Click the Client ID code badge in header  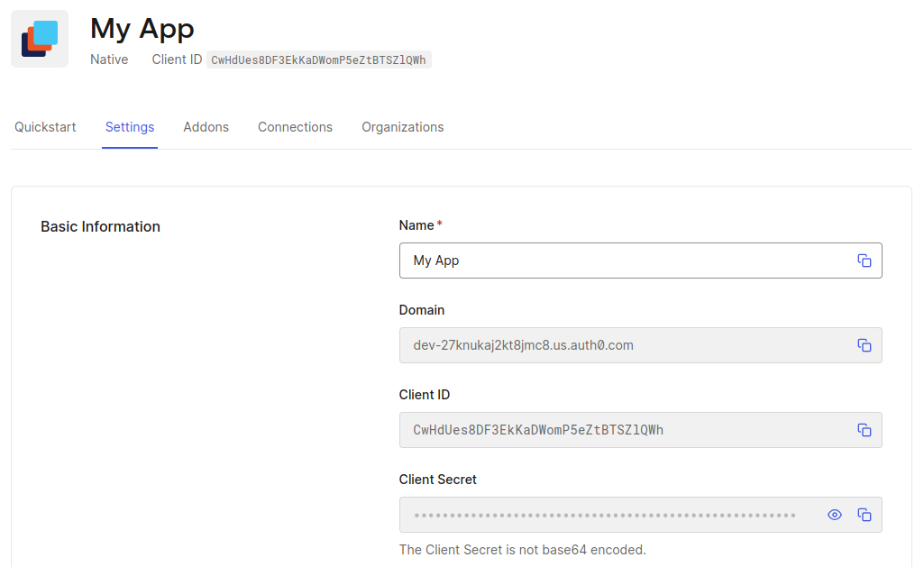[318, 59]
